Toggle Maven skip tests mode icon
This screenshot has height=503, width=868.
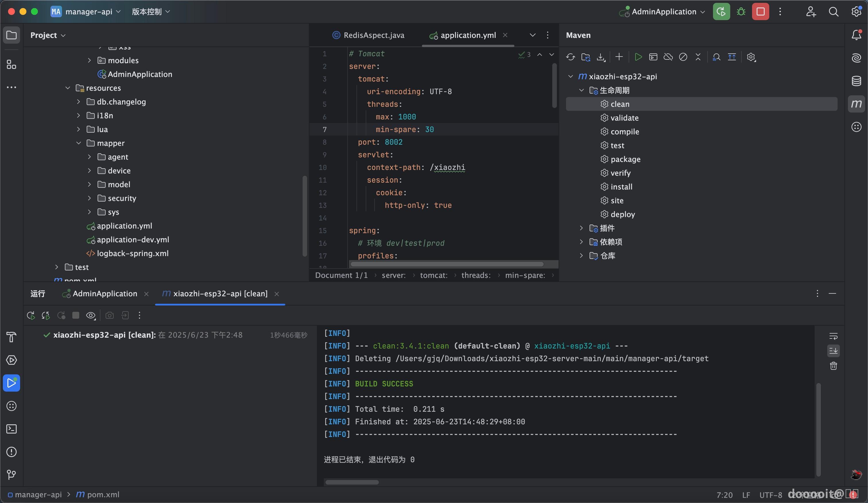point(683,57)
